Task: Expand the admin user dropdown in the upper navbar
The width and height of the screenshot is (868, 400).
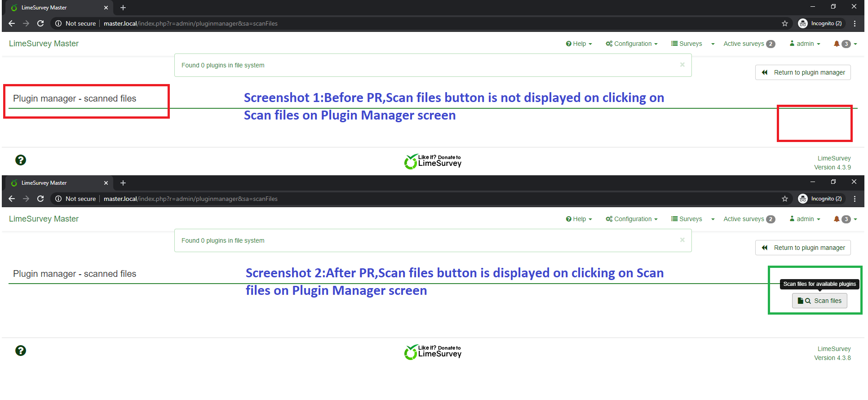Action: pyautogui.click(x=805, y=44)
